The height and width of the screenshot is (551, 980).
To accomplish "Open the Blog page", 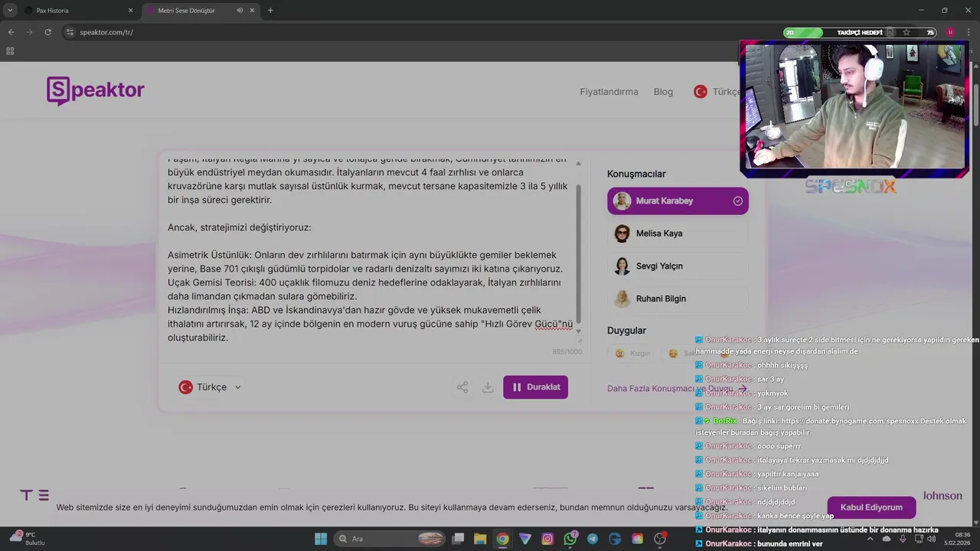I will pyautogui.click(x=663, y=92).
